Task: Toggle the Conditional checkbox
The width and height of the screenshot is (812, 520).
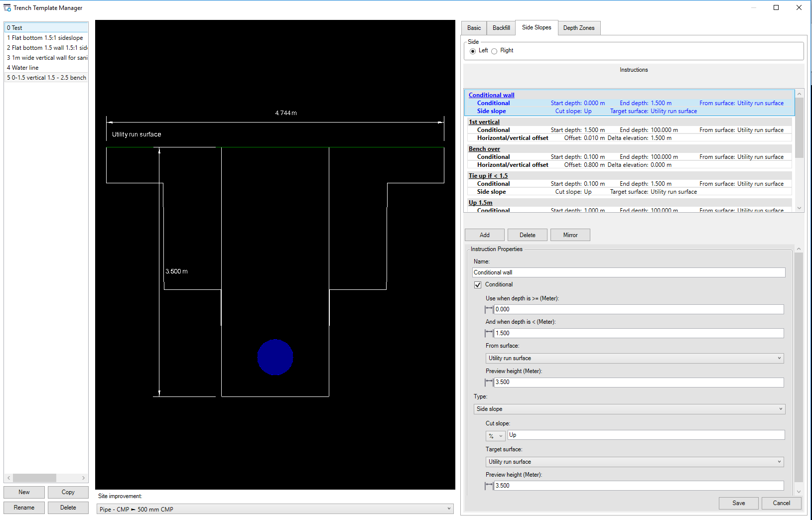Action: (478, 284)
